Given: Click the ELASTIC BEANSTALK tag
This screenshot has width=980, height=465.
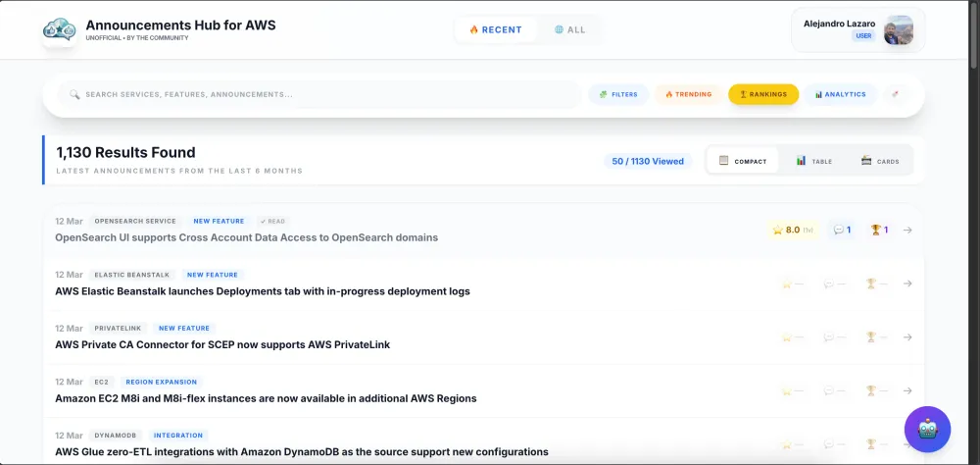Looking at the screenshot, I should pyautogui.click(x=132, y=275).
